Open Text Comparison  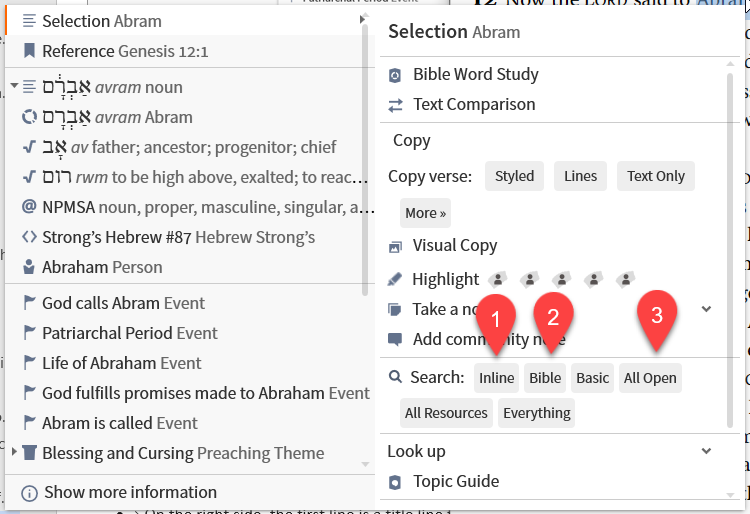click(x=474, y=104)
